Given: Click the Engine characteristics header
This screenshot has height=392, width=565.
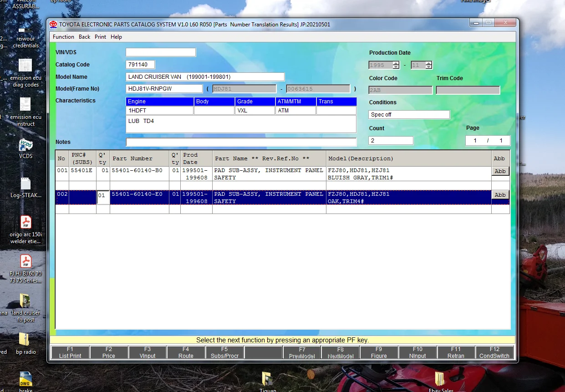Looking at the screenshot, I should tap(160, 102).
